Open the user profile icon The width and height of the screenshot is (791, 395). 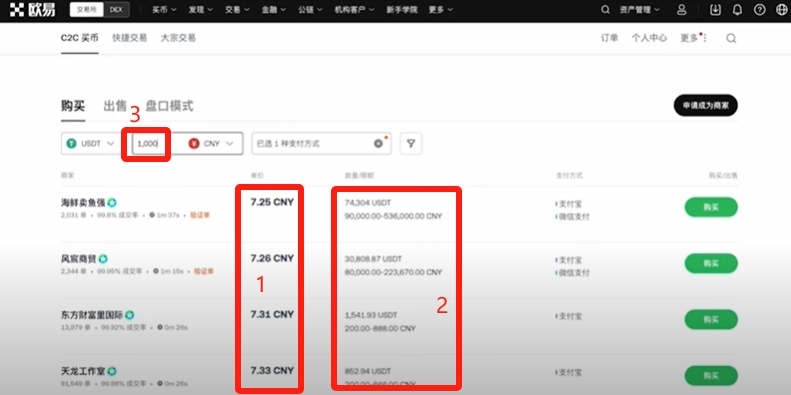[x=682, y=10]
